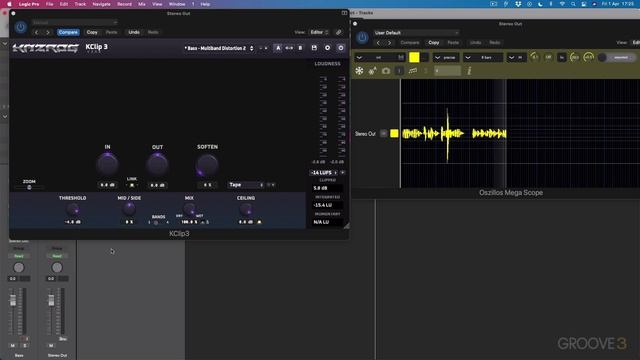Open the KClip 3 settings gear icon

click(341, 48)
